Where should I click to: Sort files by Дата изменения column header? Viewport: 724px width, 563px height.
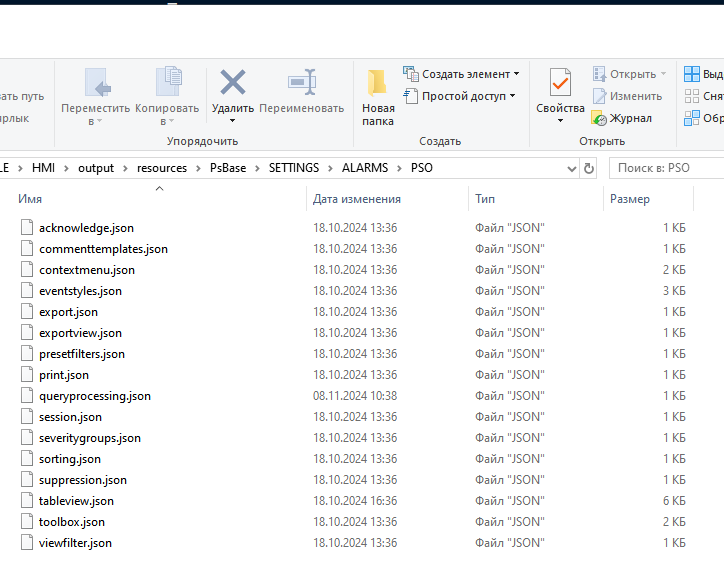[357, 199]
